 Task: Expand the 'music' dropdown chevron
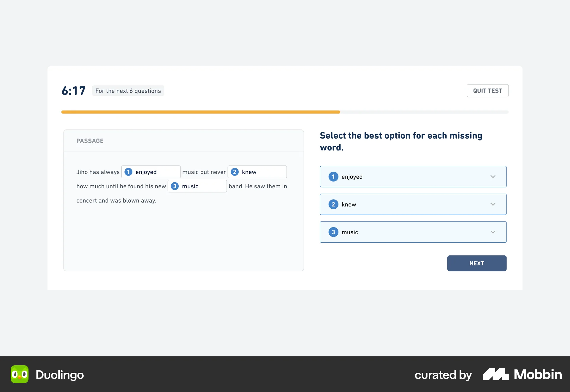click(x=493, y=232)
